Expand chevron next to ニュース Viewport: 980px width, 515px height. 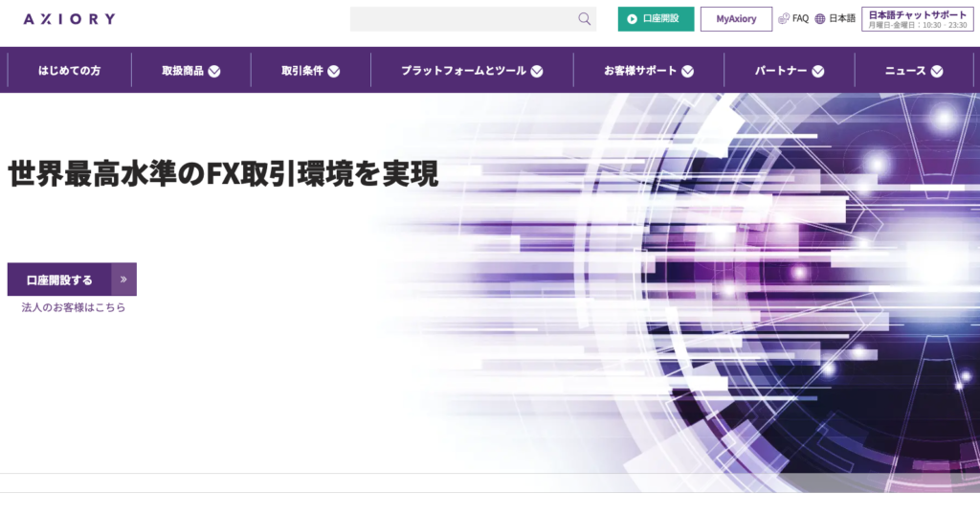(x=937, y=71)
